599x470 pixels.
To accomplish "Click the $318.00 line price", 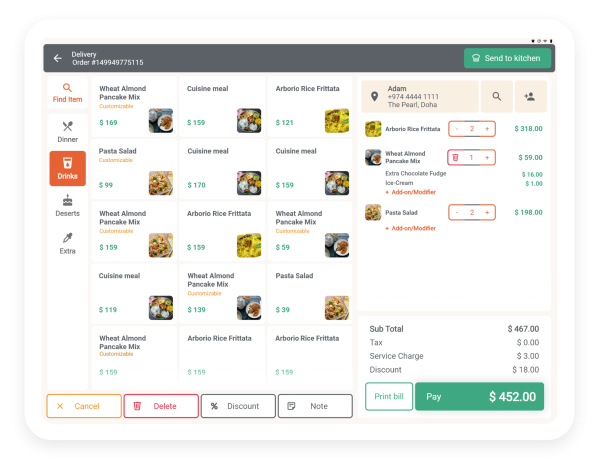I will pyautogui.click(x=528, y=129).
